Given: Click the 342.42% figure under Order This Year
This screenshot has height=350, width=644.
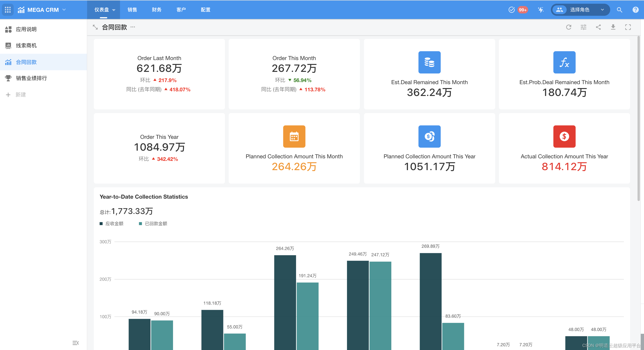Looking at the screenshot, I should tap(167, 159).
